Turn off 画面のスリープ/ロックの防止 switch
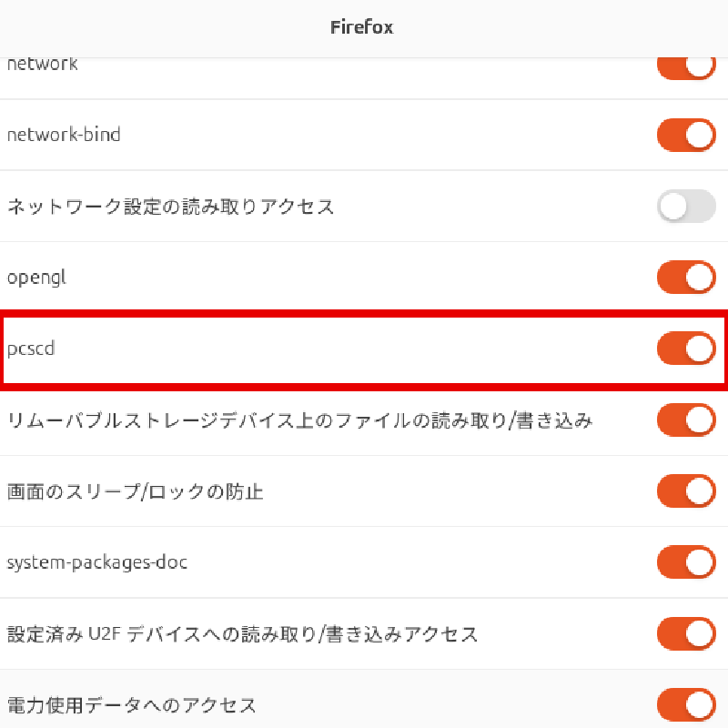728x728 pixels. [x=686, y=491]
